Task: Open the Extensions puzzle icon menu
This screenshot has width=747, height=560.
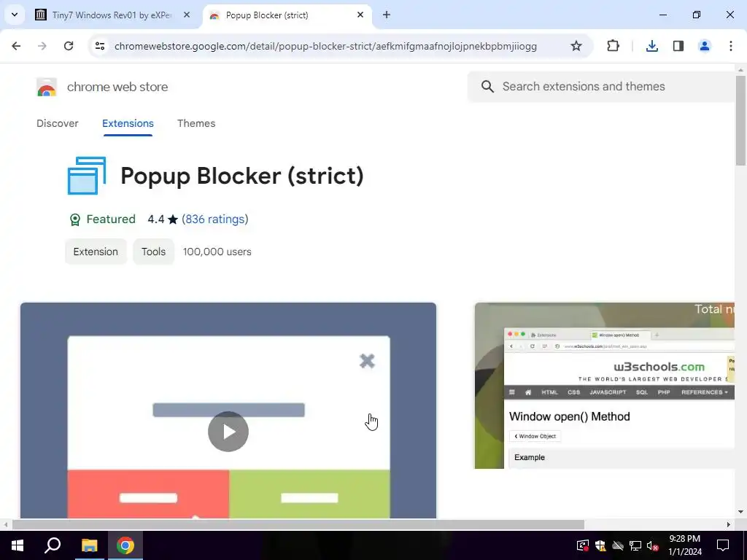Action: pos(613,46)
